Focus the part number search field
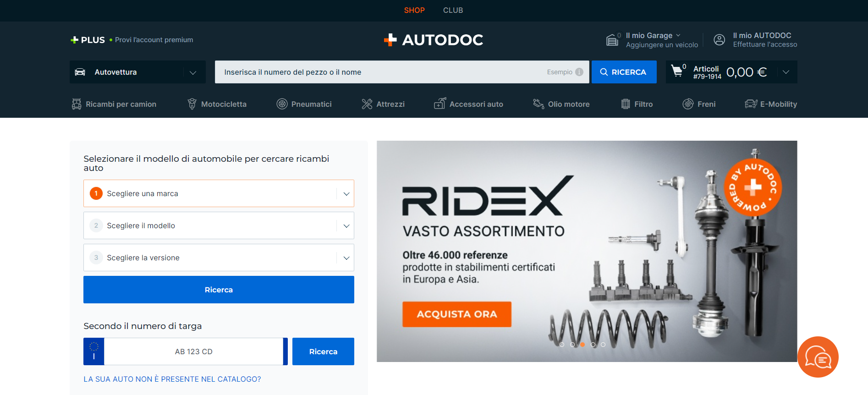Viewport: 868px width, 395px height. tap(402, 72)
